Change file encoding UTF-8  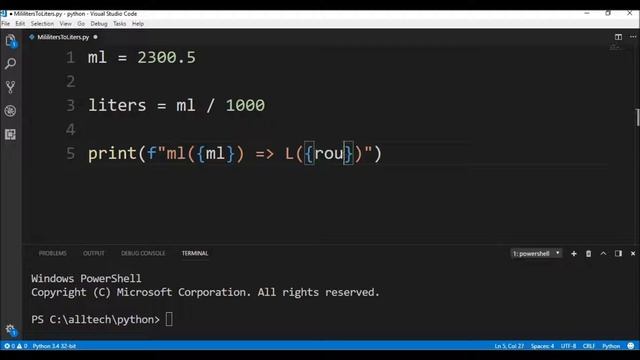tap(568, 346)
